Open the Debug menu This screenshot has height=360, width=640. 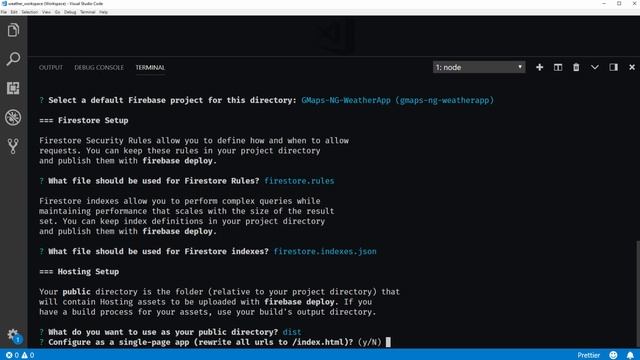coord(70,12)
